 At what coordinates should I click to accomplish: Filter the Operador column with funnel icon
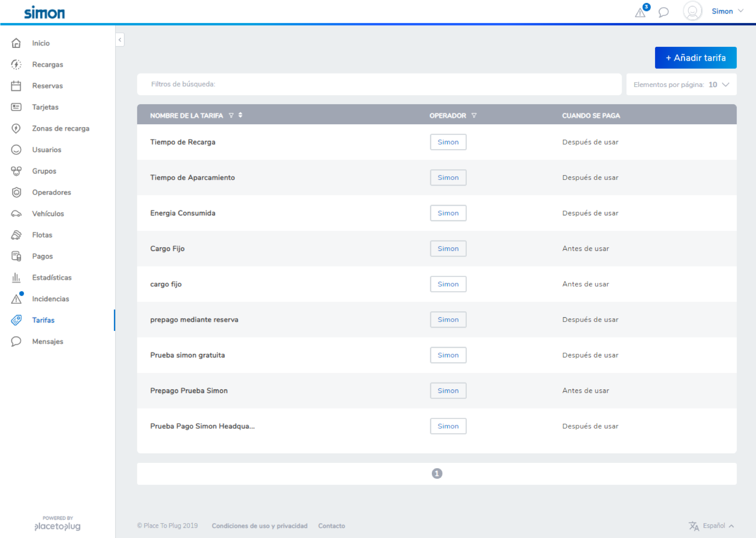coord(474,115)
